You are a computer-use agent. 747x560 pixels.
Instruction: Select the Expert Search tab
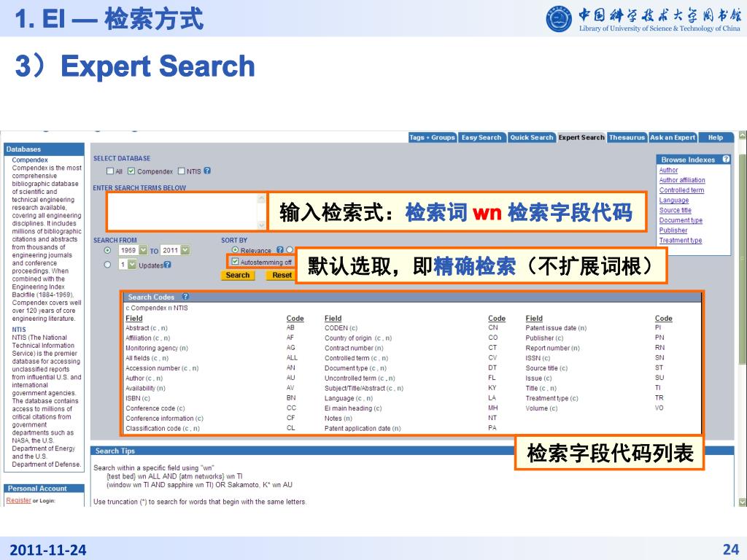pos(581,138)
